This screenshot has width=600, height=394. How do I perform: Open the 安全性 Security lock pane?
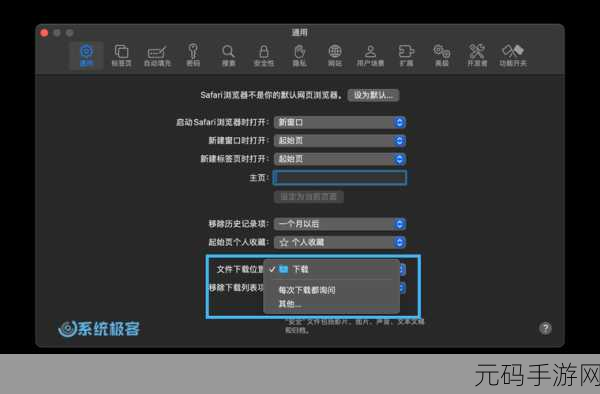point(264,55)
